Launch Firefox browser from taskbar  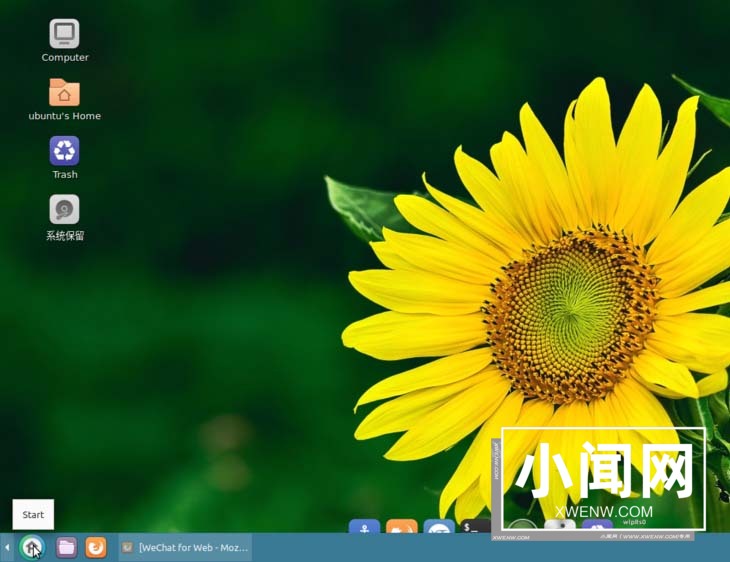pos(96,547)
